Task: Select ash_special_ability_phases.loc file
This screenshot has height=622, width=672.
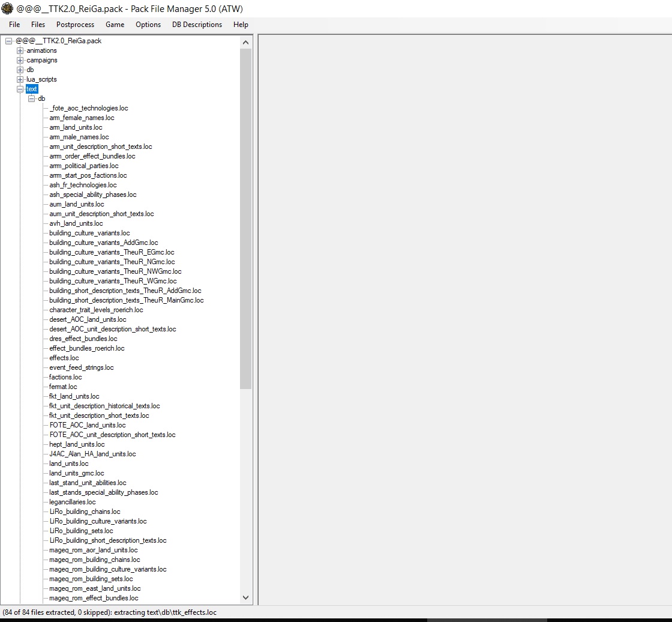Action: pos(93,195)
